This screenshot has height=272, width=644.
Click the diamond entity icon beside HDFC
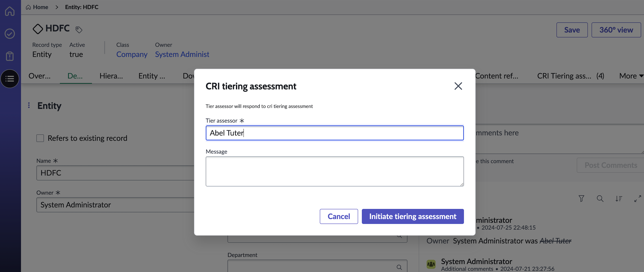click(x=38, y=29)
